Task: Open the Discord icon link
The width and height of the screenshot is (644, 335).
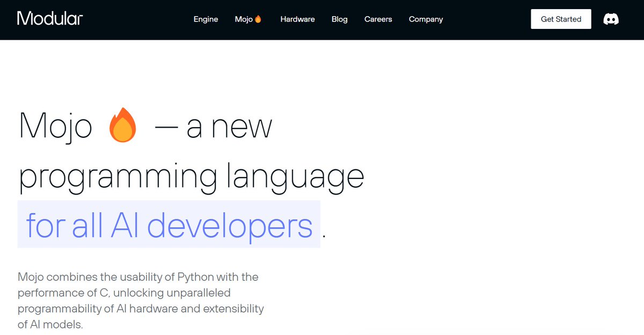Action: click(611, 19)
